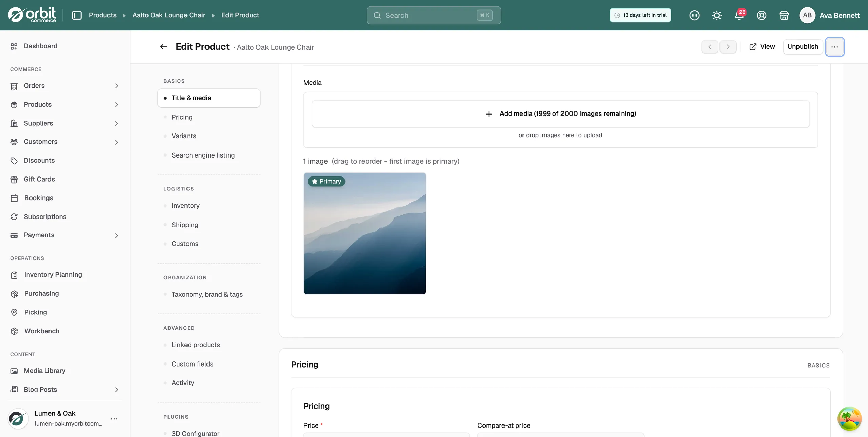
Task: Click Add media upload button
Action: 560,114
